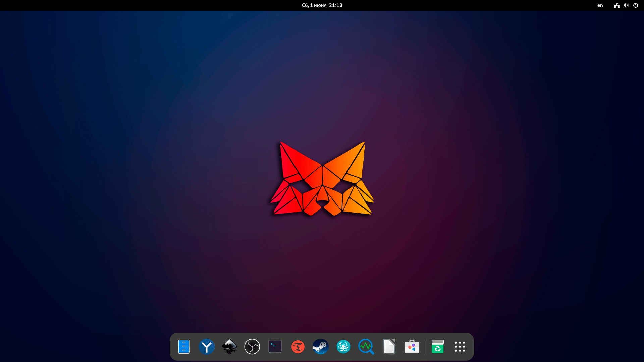This screenshot has width=644, height=362.
Task: Open the volume speaker indicator
Action: [626, 5]
